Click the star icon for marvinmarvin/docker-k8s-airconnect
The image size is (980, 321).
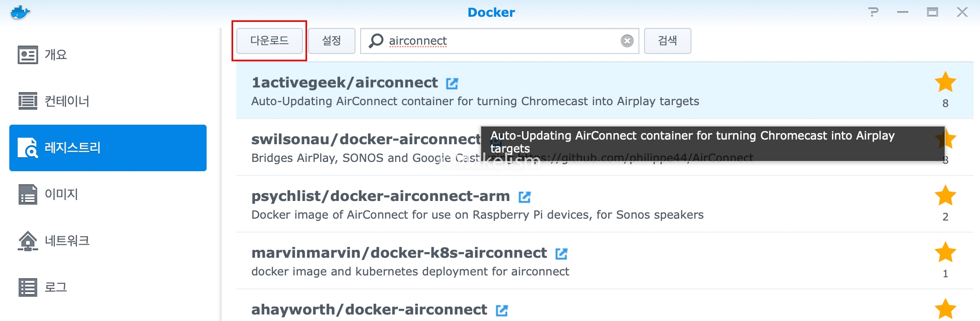945,252
